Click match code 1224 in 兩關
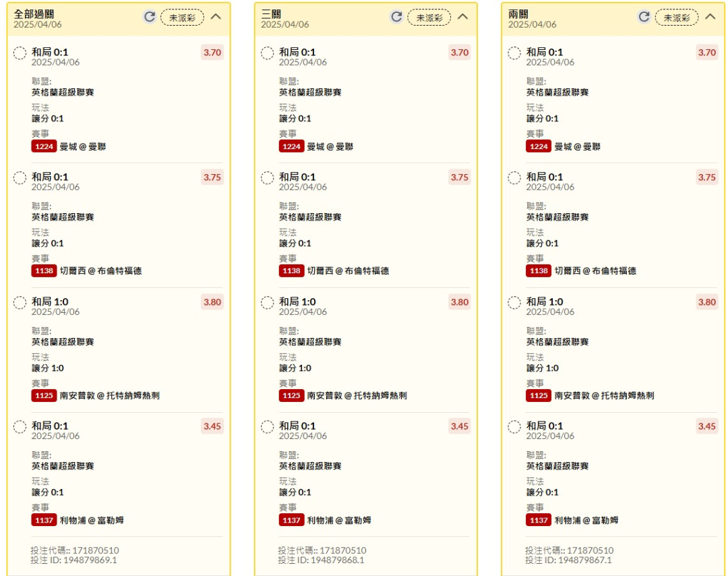Image resolution: width=728 pixels, height=576 pixels. click(x=539, y=147)
